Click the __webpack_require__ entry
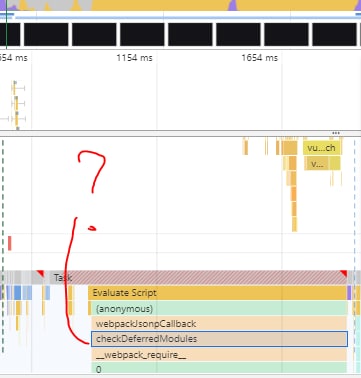 pos(219,355)
